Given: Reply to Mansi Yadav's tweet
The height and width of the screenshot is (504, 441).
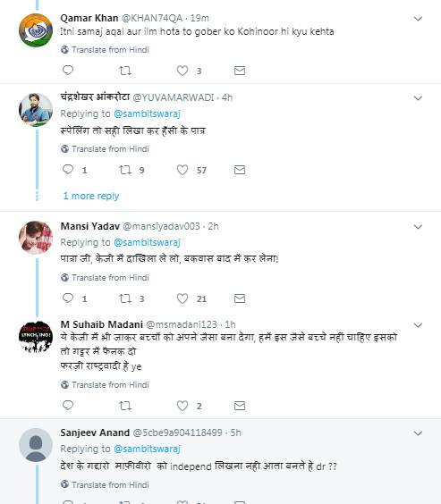Looking at the screenshot, I should click(x=68, y=298).
